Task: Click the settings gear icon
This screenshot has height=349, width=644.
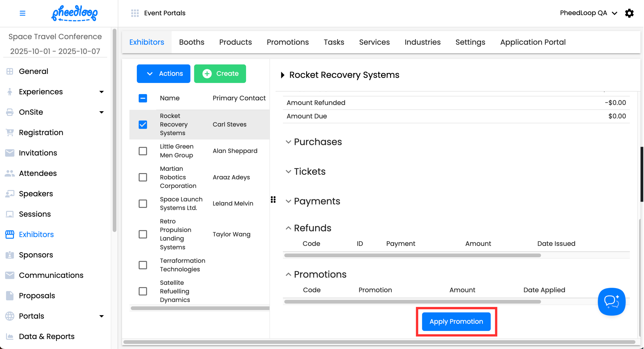Action: coord(630,13)
